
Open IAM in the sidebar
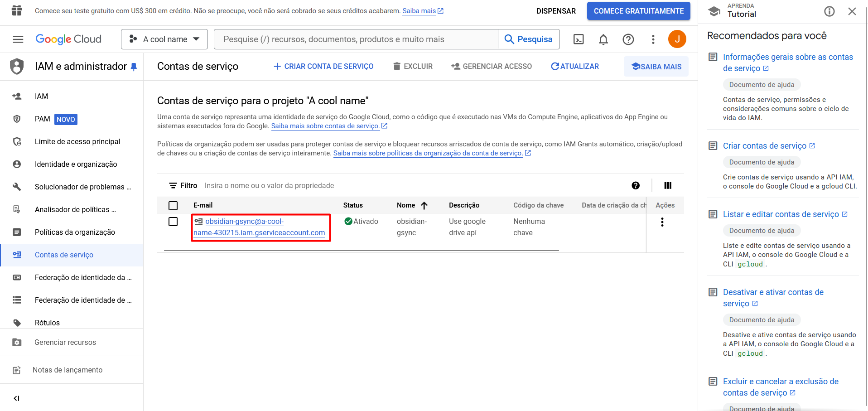click(72, 96)
